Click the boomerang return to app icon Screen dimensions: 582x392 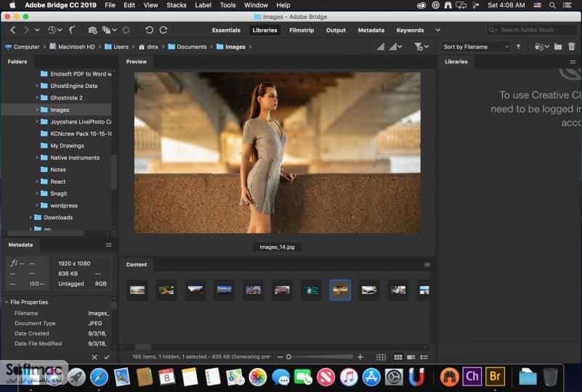(73, 30)
